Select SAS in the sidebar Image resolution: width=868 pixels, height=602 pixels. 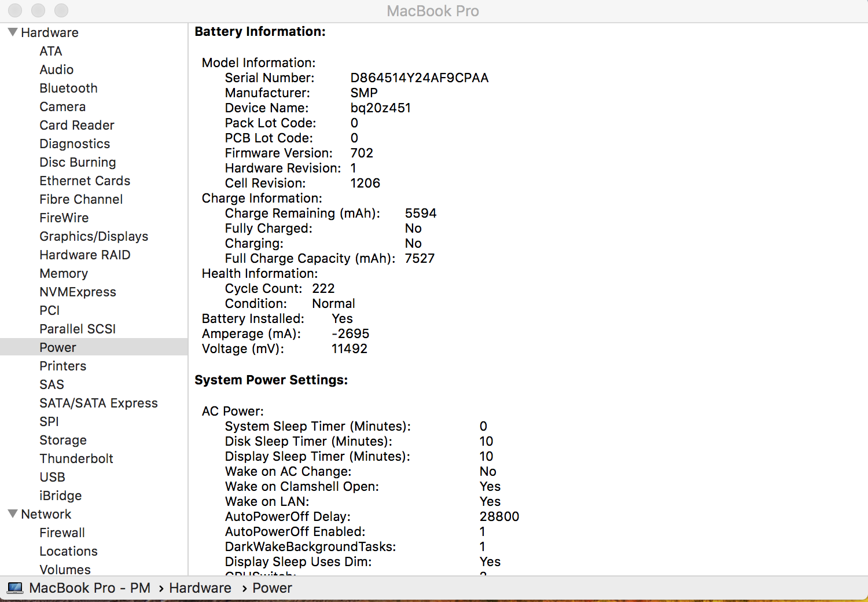52,384
